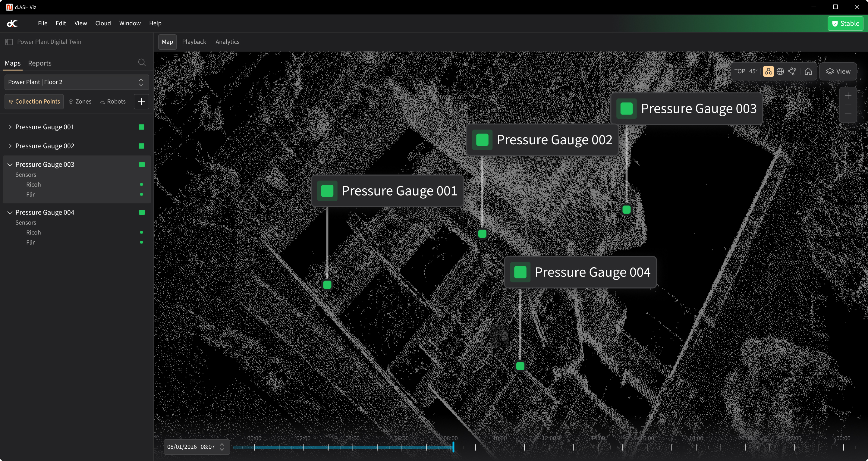
Task: Click the sidebar panel toggle icon
Action: tap(9, 42)
